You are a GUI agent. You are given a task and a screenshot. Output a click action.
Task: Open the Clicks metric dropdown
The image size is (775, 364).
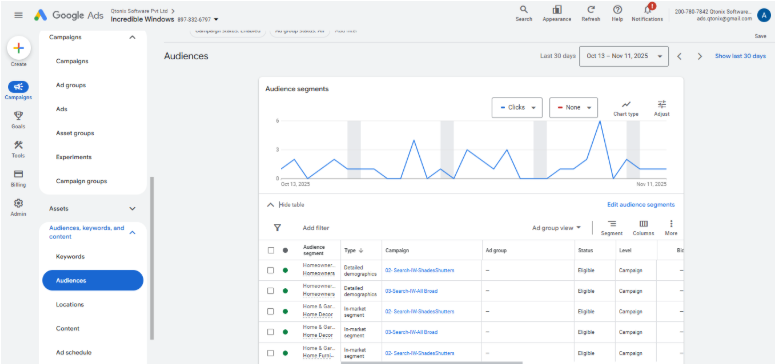pos(517,107)
